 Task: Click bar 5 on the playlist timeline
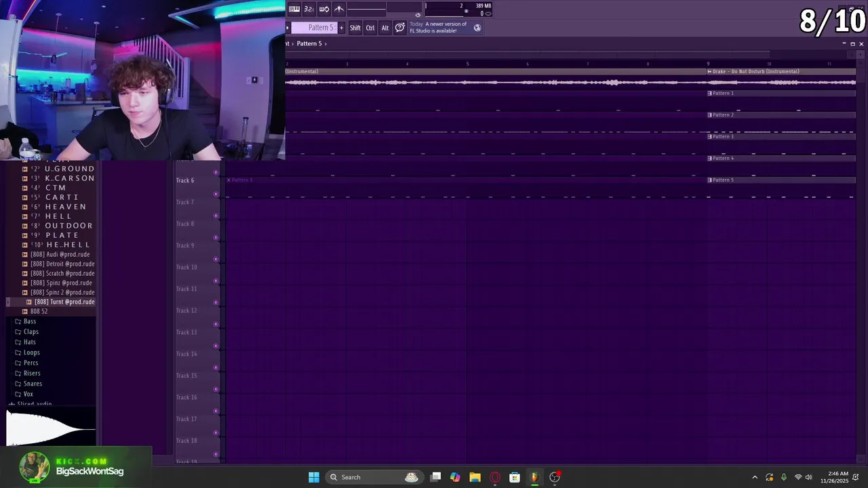coord(467,64)
